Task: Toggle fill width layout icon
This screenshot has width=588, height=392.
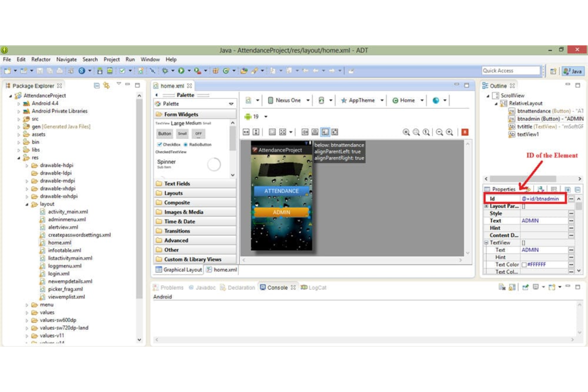Action: [246, 132]
